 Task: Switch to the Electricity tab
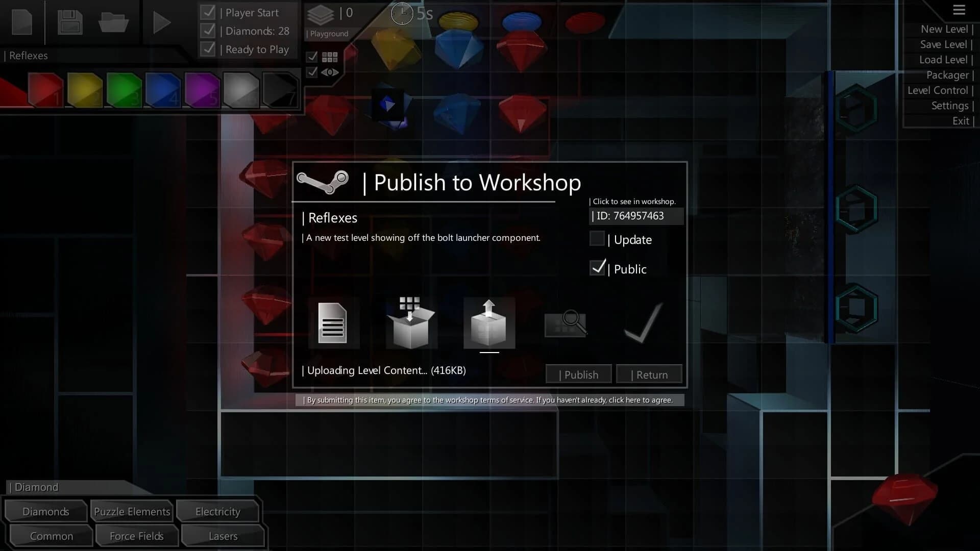[x=217, y=511]
